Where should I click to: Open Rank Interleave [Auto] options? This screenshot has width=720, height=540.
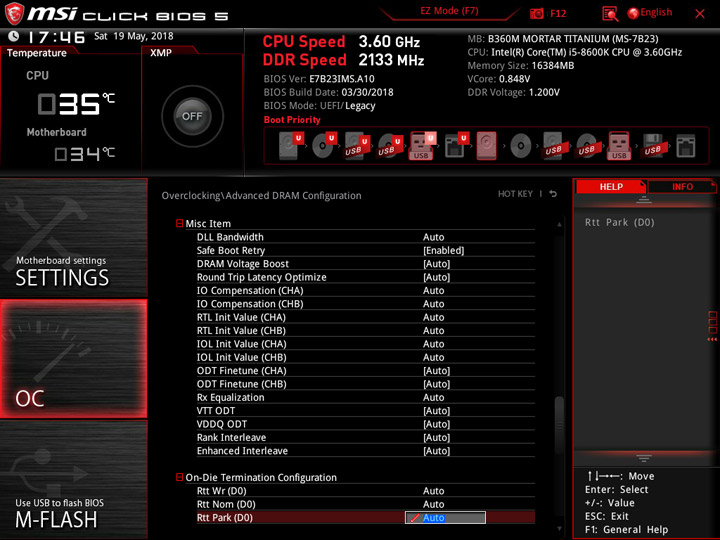point(437,438)
